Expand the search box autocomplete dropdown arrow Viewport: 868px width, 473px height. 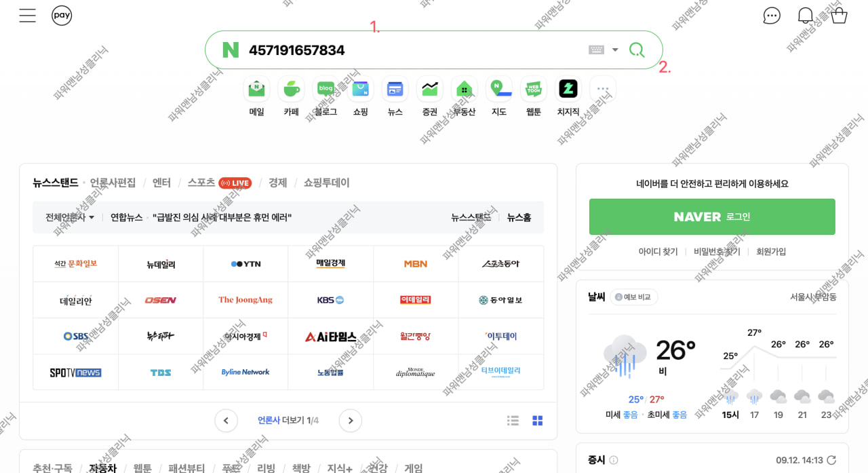click(x=615, y=50)
